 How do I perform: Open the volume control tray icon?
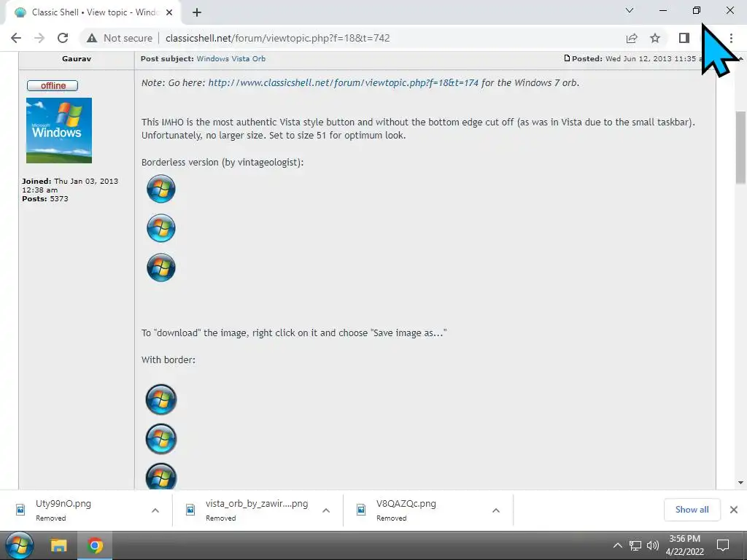[x=653, y=545]
